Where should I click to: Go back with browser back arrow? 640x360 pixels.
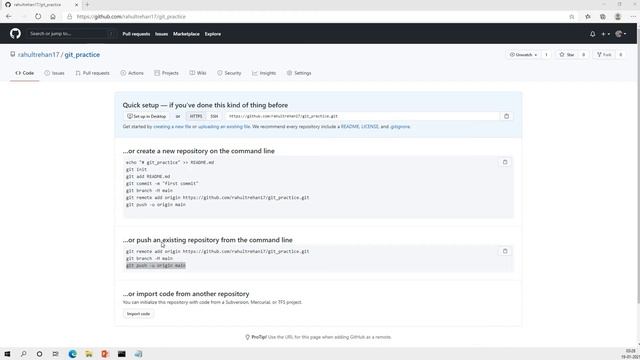click(x=9, y=17)
